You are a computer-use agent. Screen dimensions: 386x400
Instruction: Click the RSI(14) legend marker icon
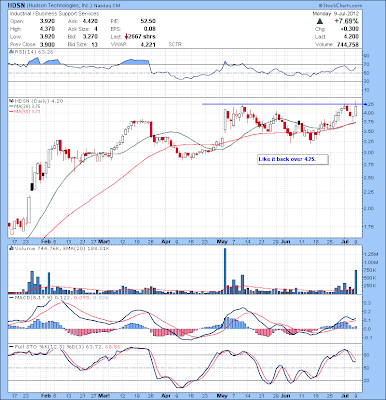pos(11,52)
